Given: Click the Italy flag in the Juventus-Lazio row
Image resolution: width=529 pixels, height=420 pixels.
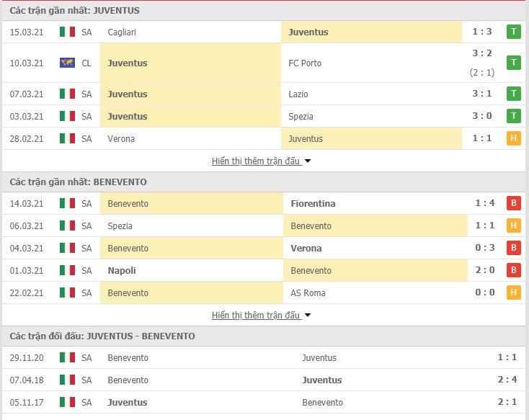Looking at the screenshot, I should 67,94.
